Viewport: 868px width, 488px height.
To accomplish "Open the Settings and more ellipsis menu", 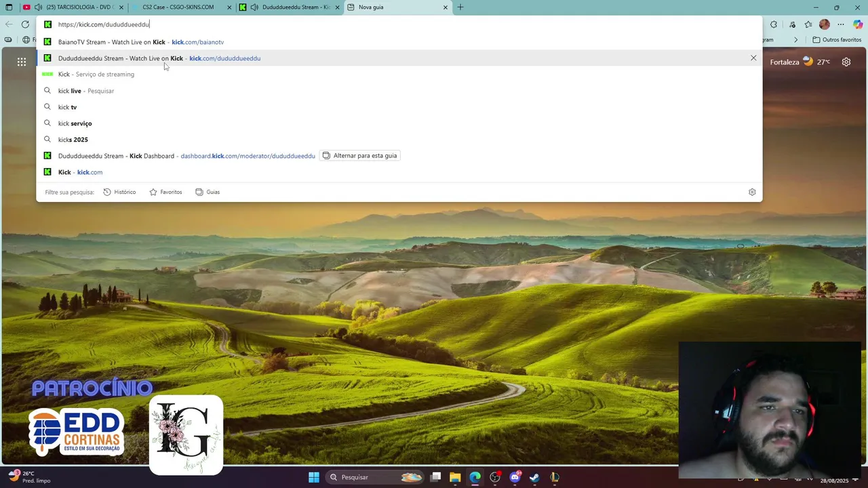I will tap(841, 24).
